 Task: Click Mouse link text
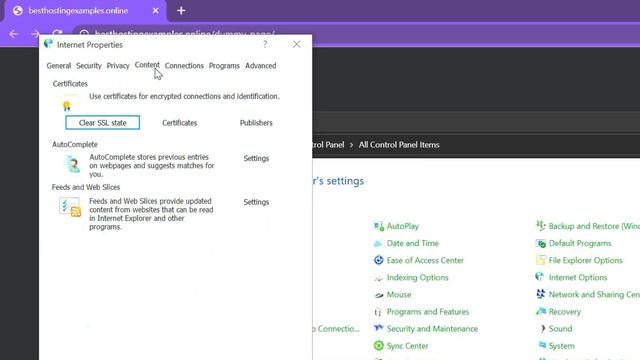399,295
